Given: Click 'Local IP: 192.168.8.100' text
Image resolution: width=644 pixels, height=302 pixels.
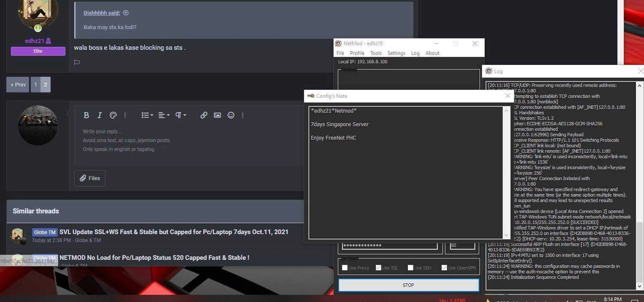Looking at the screenshot, I should coord(363,62).
